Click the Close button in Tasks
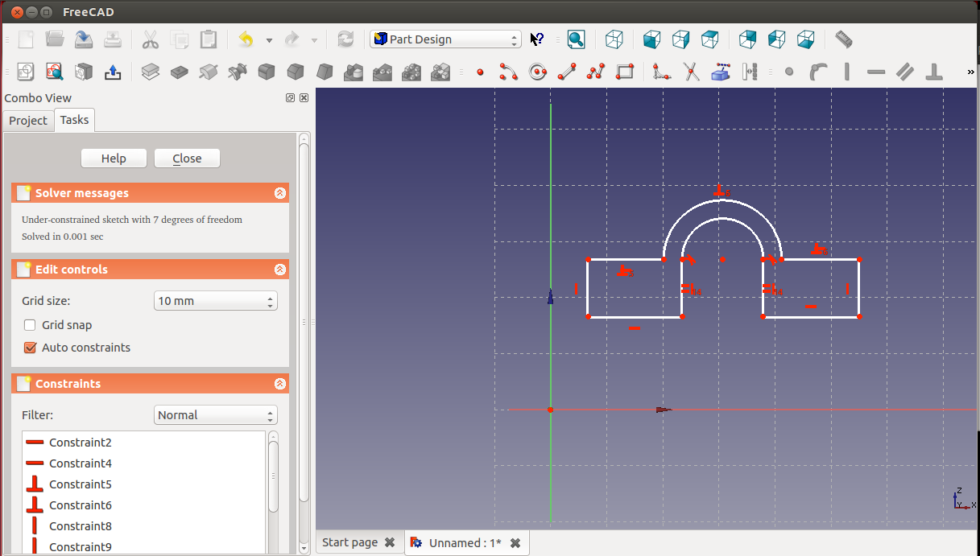The image size is (980, 556). (187, 159)
